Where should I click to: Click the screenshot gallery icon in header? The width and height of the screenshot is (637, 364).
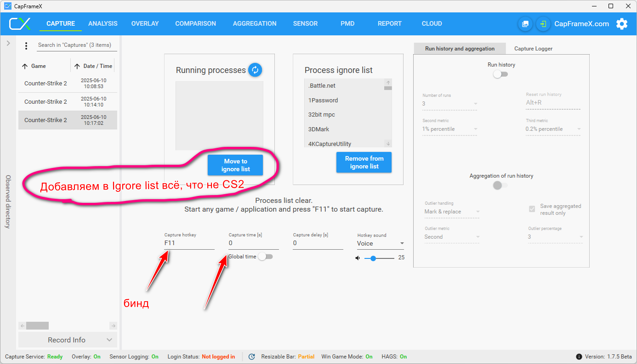point(525,24)
